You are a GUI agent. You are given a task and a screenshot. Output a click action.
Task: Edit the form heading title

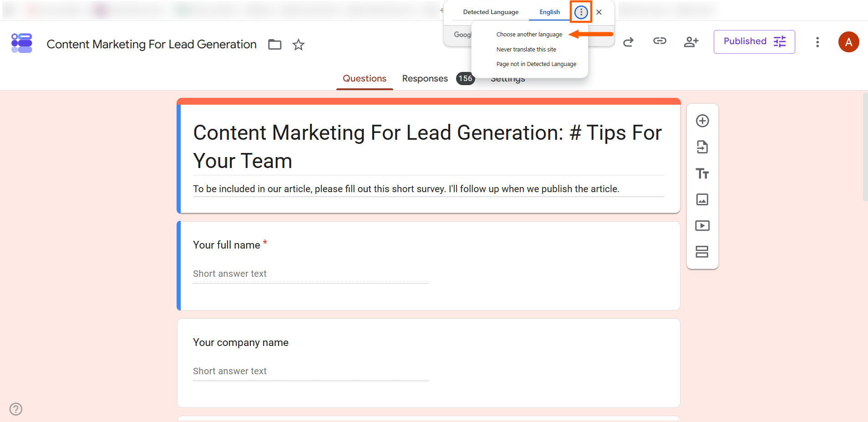pos(428,147)
